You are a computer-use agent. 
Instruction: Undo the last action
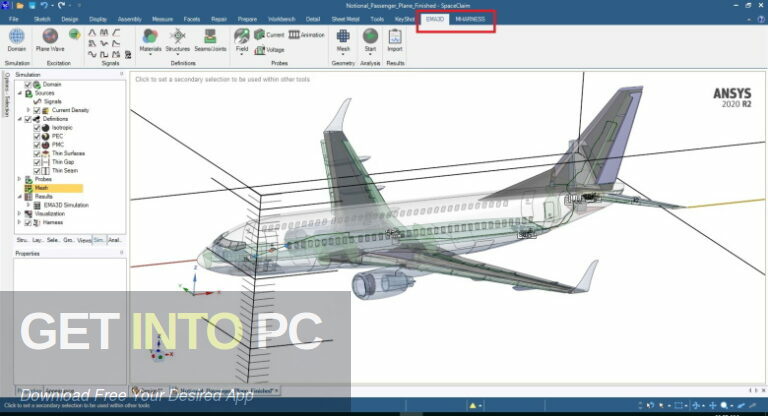(x=45, y=5)
